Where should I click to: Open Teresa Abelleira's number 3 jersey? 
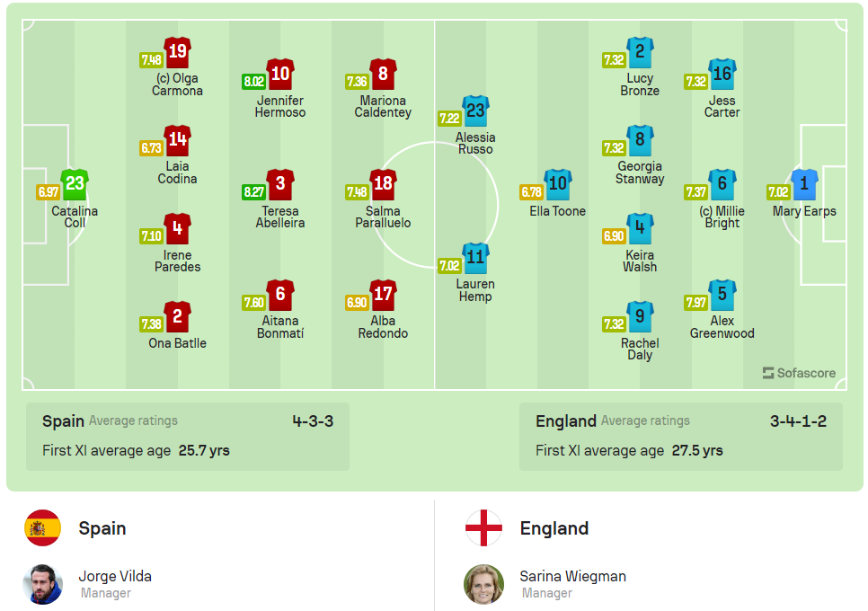coord(280,184)
